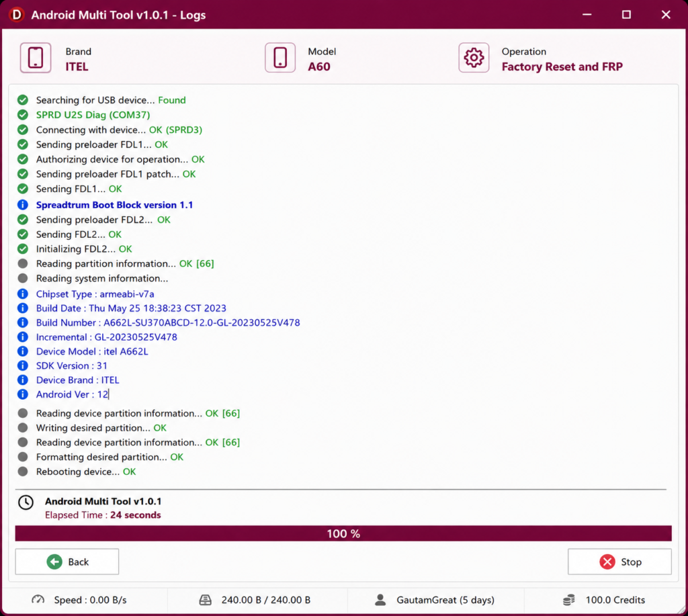Click Factory Reset and FRP operation text
This screenshot has height=616, width=688.
(562, 67)
